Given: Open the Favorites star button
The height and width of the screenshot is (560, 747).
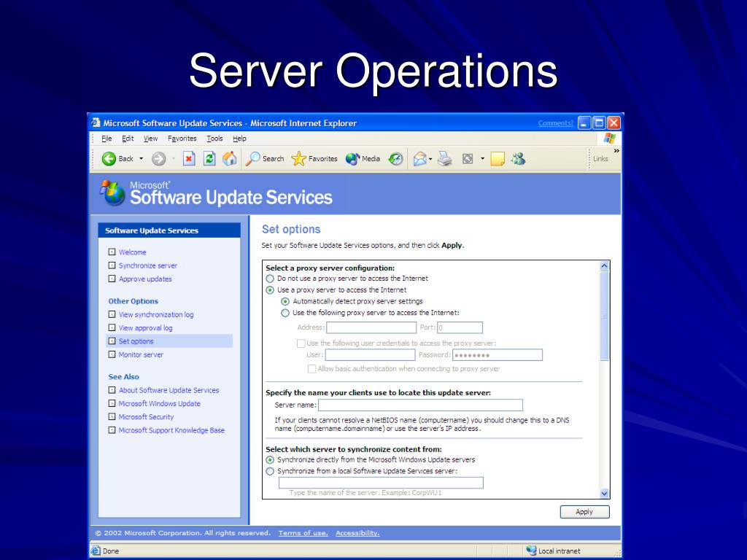Looking at the screenshot, I should [314, 158].
